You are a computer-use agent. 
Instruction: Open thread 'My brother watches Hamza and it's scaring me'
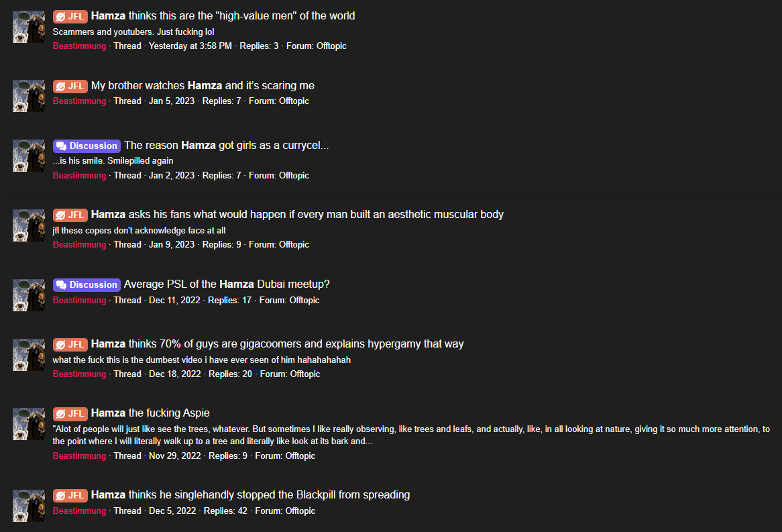click(x=203, y=86)
